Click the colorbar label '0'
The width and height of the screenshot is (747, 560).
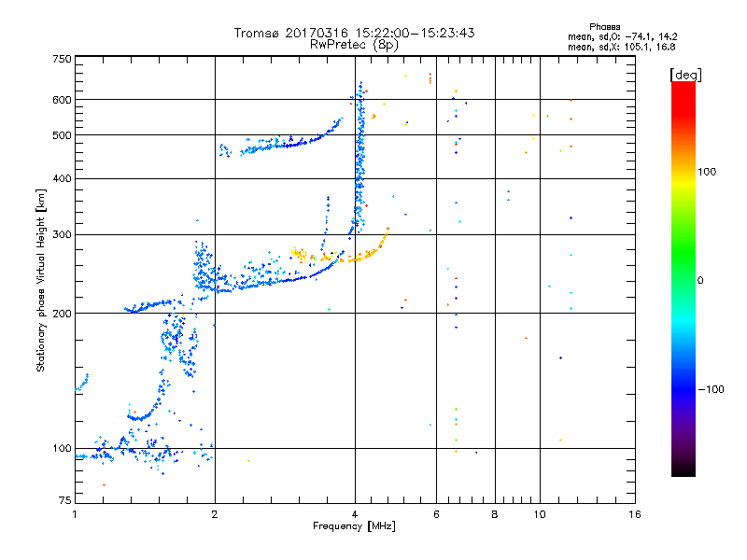700,281
